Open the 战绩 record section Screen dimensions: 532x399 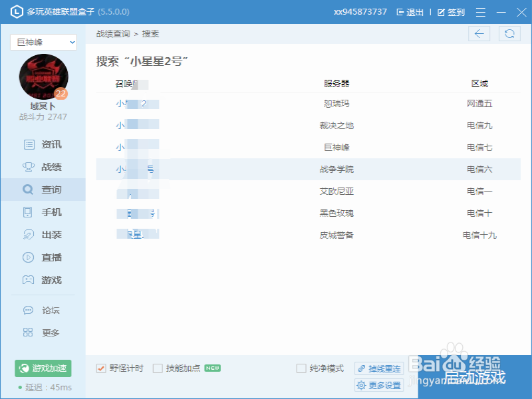(43, 167)
